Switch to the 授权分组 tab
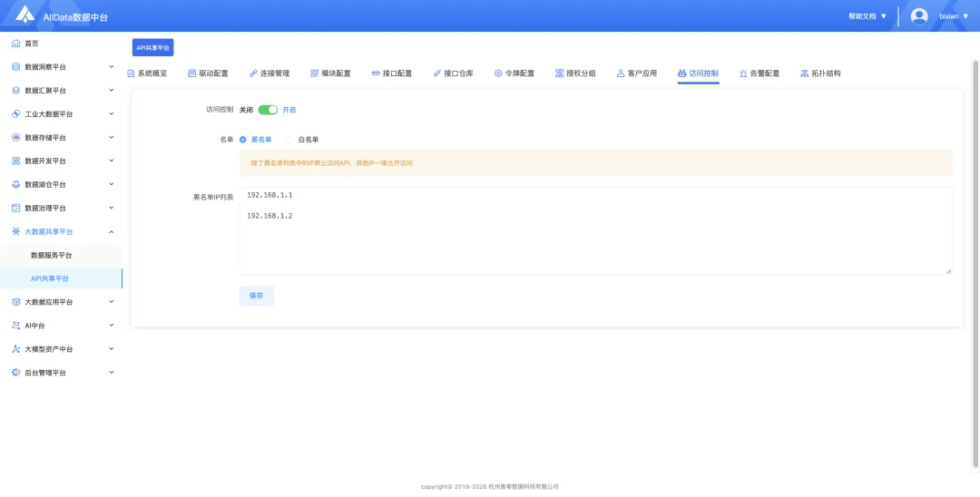This screenshot has width=980, height=497. click(x=575, y=73)
